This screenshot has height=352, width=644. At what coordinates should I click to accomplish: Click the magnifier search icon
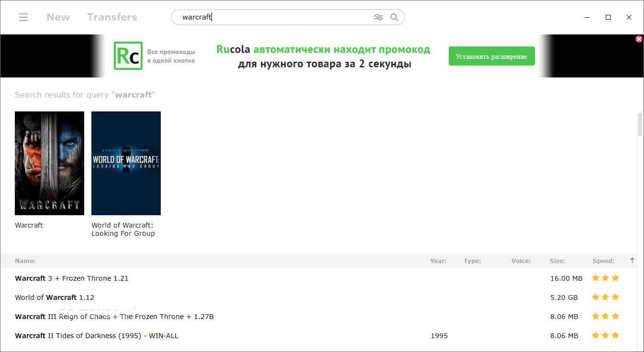pyautogui.click(x=394, y=17)
